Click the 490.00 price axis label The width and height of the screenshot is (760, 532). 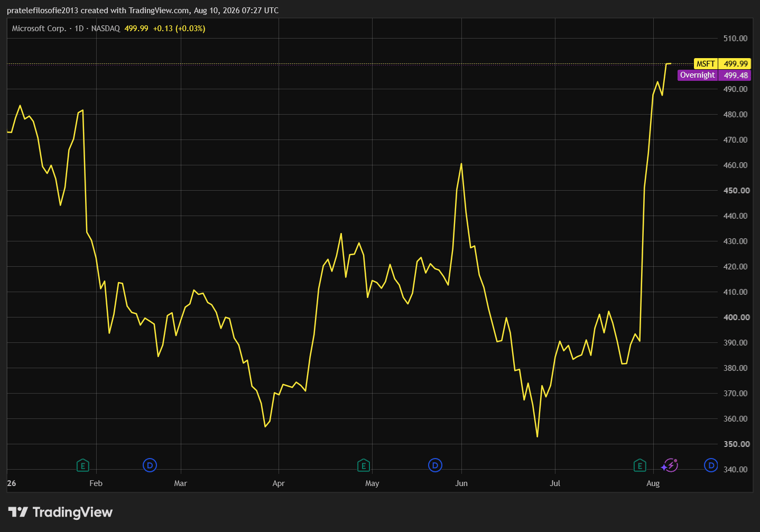point(736,89)
